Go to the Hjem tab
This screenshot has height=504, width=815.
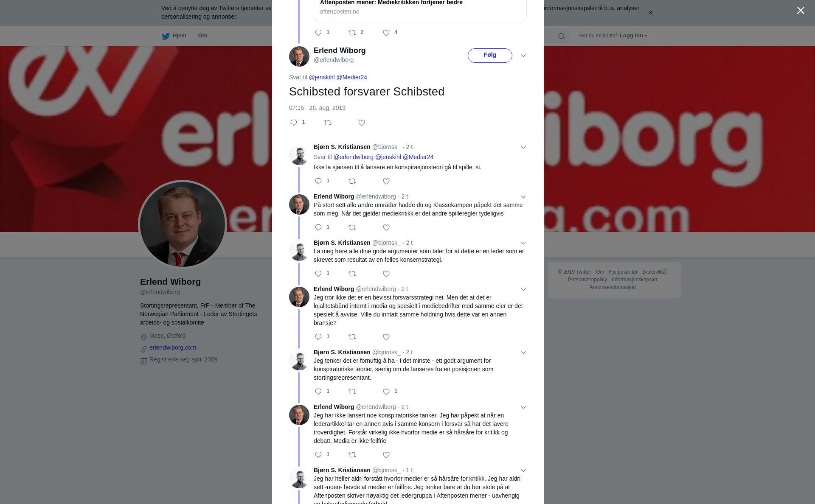(174, 36)
